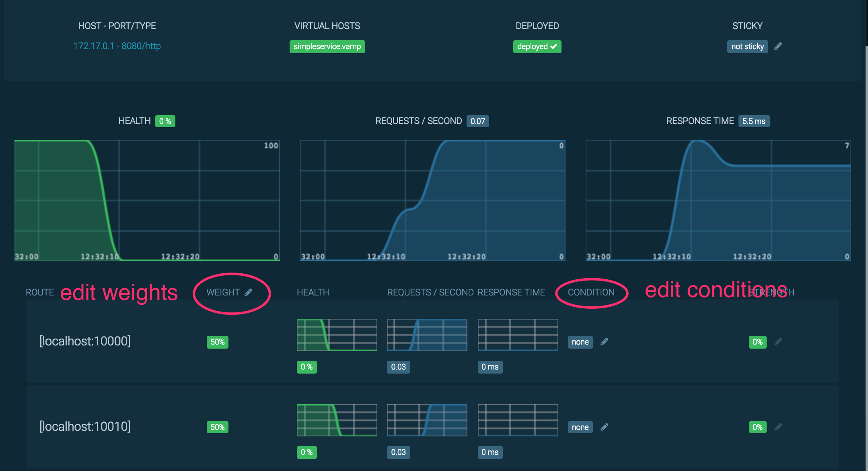This screenshot has width=868, height=471.
Task: Click the edit pencil beside WEIGHT header
Action: pyautogui.click(x=249, y=292)
